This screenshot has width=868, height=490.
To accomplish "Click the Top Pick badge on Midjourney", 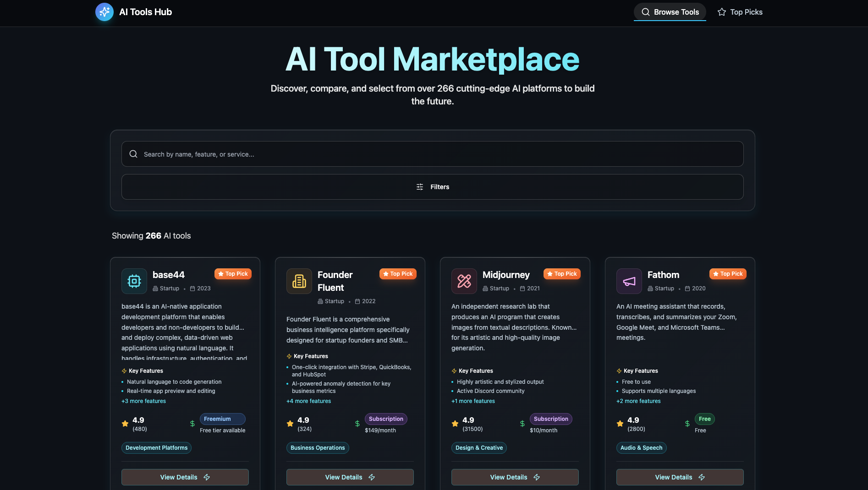I will pyautogui.click(x=562, y=274).
